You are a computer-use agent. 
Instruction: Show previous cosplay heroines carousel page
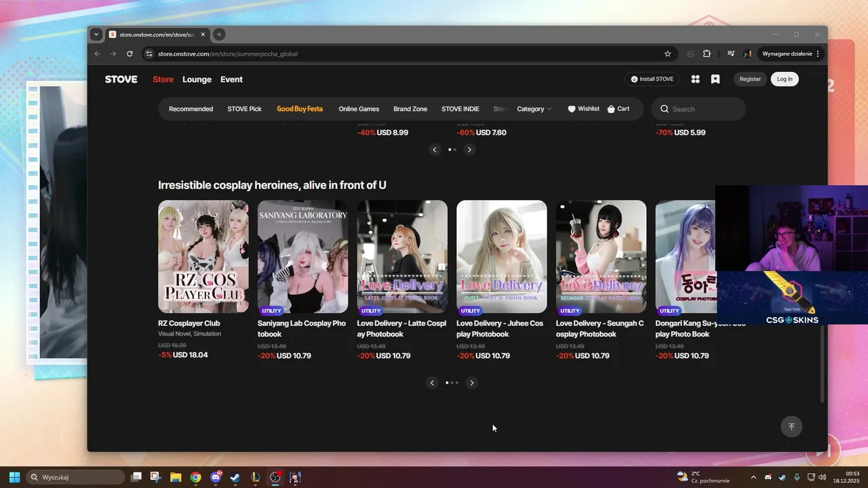pos(433,383)
